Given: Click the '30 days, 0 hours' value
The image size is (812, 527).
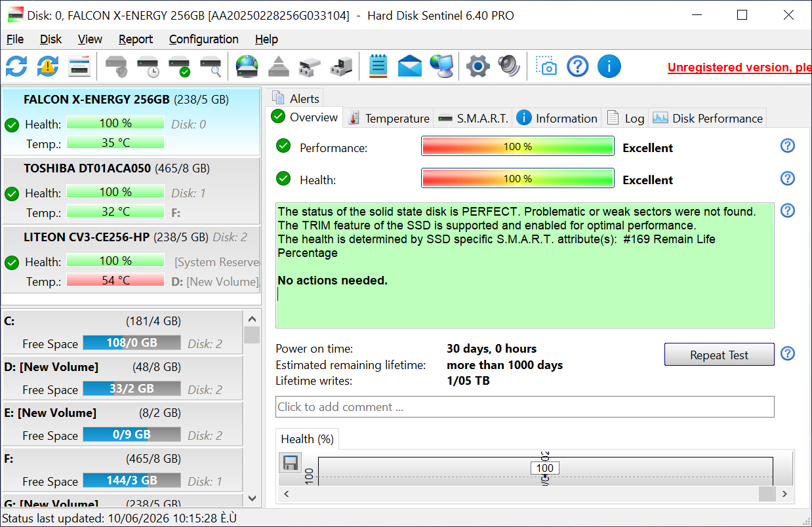Looking at the screenshot, I should (491, 349).
